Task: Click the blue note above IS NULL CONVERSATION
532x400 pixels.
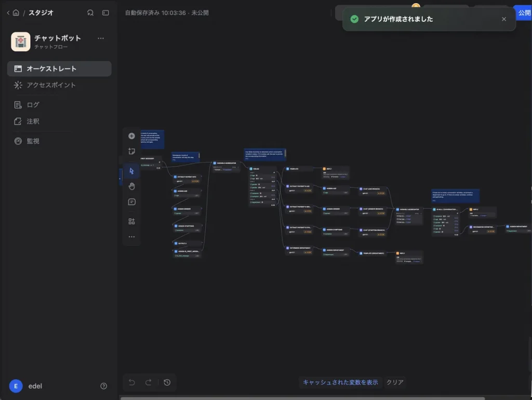Action: point(455,196)
